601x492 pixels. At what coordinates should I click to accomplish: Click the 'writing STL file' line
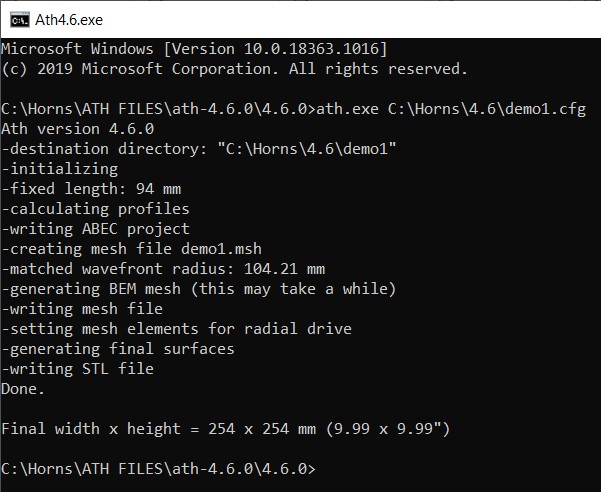[x=78, y=369]
